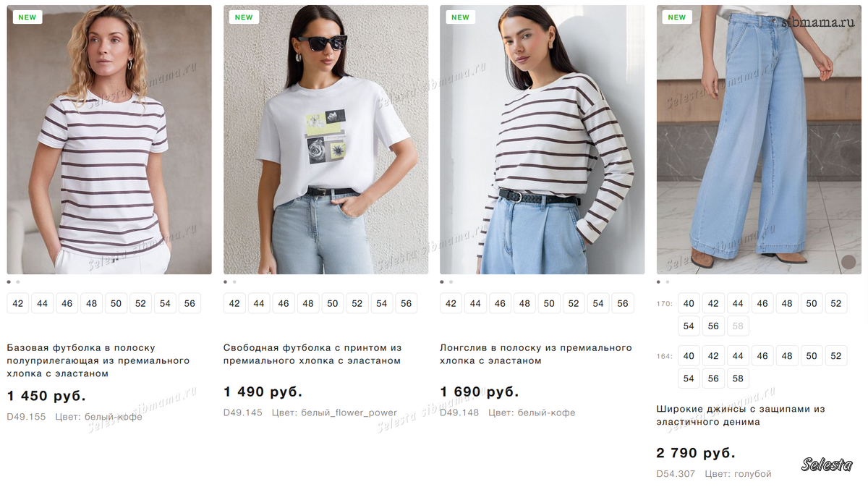The height and width of the screenshot is (487, 868).
Task: Click the gray round button on the jeans photo
Action: [848, 262]
